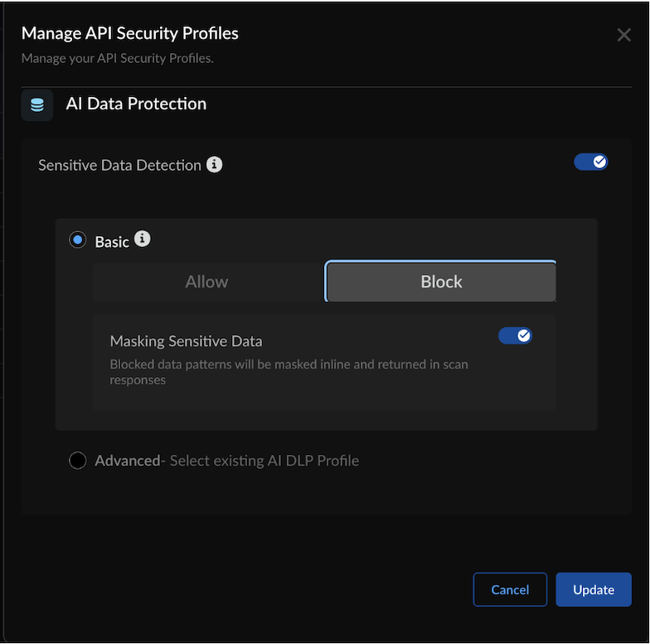Click the Select existing AI DLP Profile text
The height and width of the screenshot is (644, 650).
(x=264, y=461)
